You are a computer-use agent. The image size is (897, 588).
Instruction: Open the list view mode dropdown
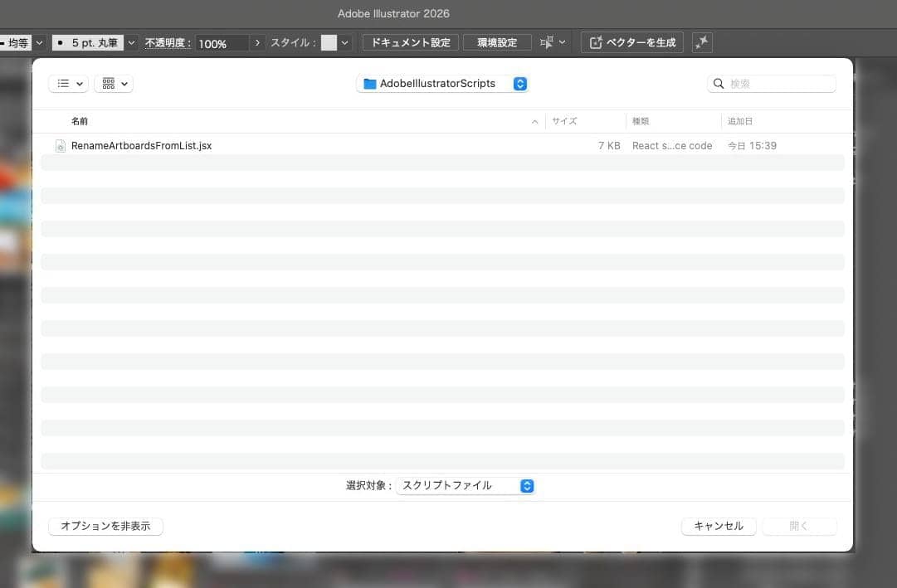point(69,84)
